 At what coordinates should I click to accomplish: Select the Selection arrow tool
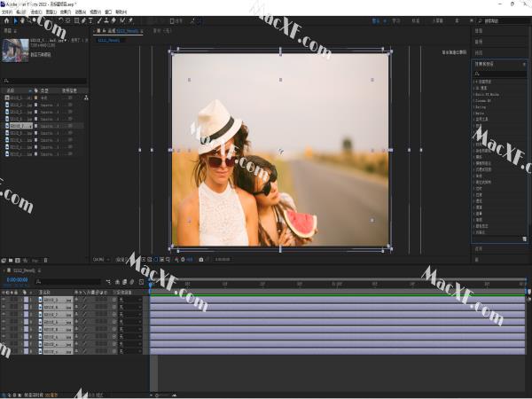point(13,20)
